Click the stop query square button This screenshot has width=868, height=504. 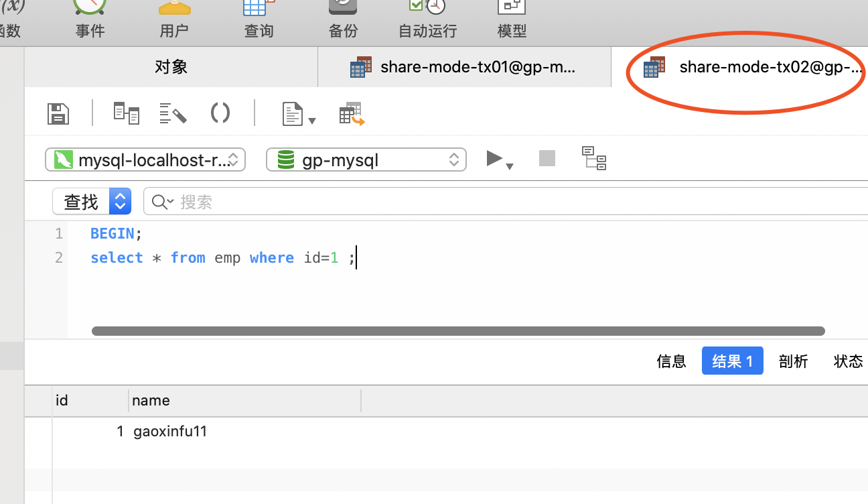pos(547,158)
